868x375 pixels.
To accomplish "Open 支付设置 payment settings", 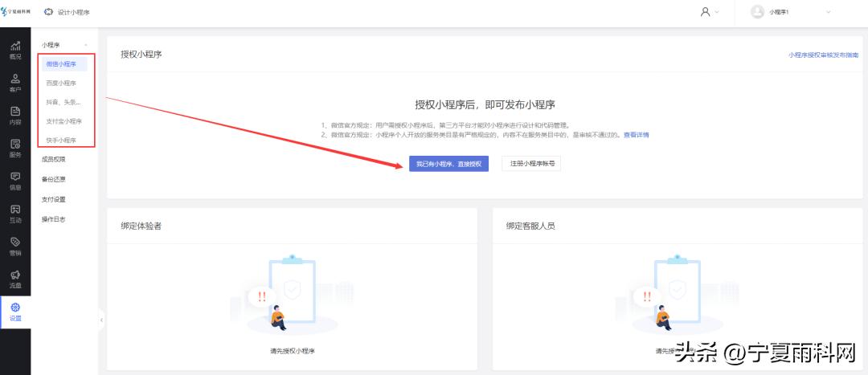I will tap(54, 199).
